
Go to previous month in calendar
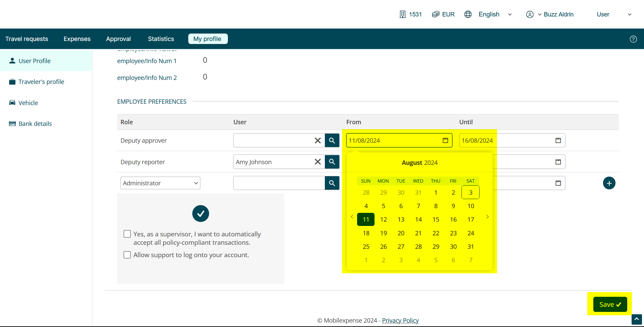tap(352, 217)
